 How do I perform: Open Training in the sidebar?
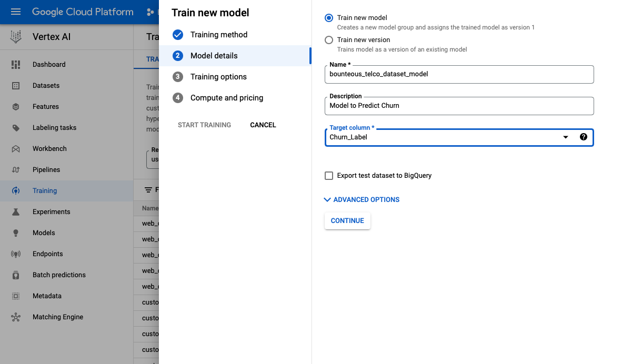[67, 191]
